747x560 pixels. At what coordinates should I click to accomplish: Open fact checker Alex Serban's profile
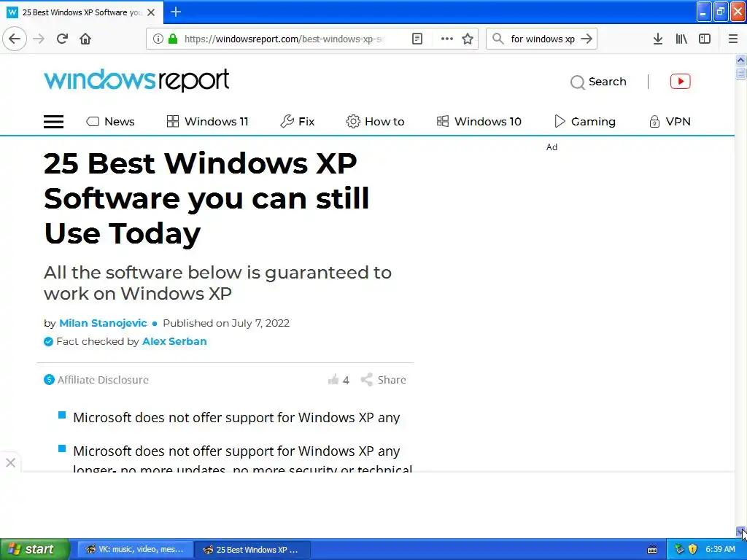coord(174,341)
